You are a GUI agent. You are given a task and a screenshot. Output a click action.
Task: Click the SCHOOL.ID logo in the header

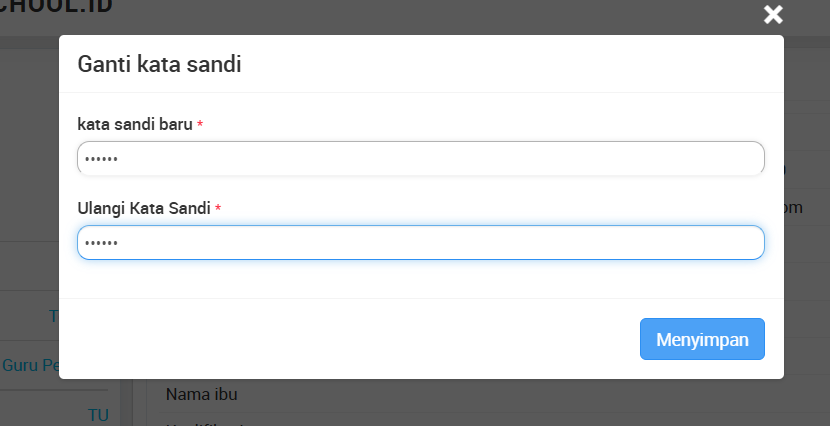click(x=57, y=8)
